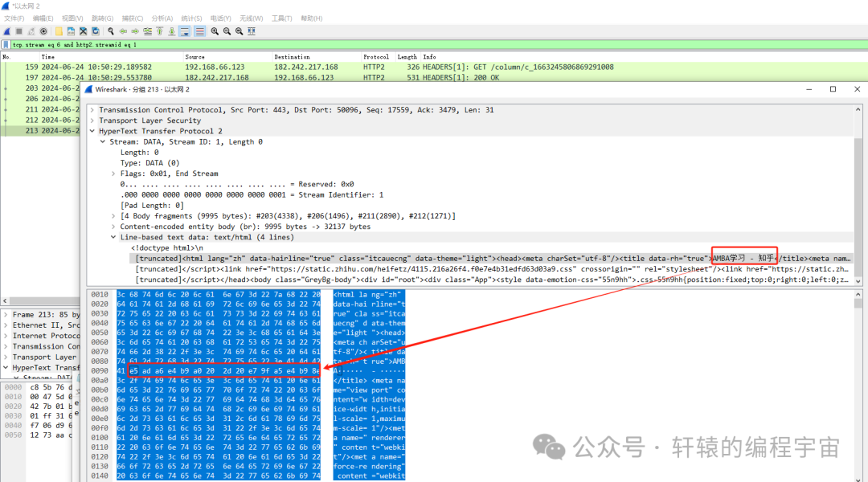
Task: Expand the Content-encoded entity body node
Action: 113,227
